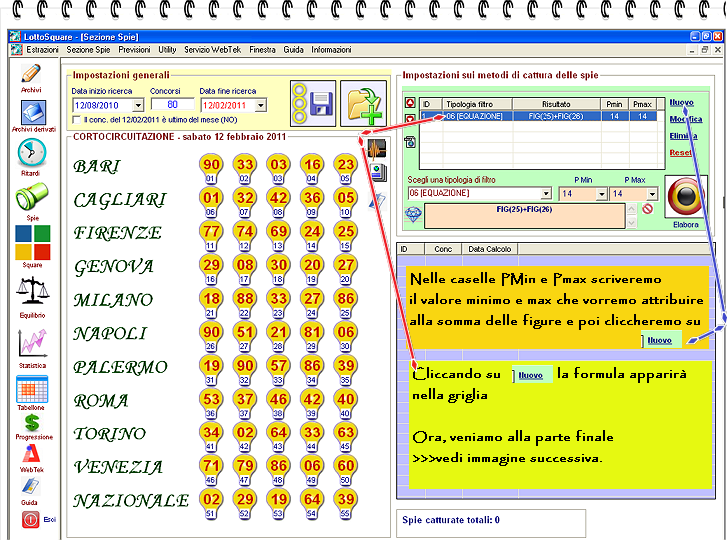
Task: Click the Pmin column header
Action: [x=614, y=104]
